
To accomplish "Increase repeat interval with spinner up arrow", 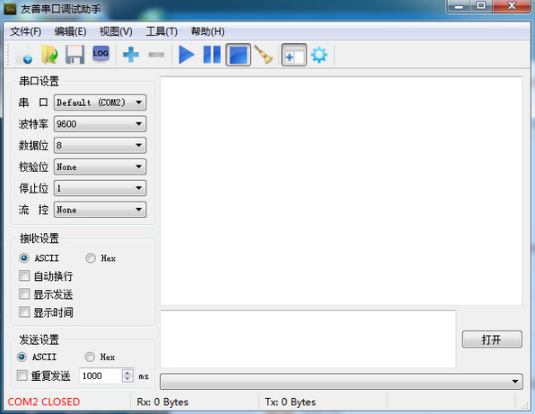I will point(128,373).
